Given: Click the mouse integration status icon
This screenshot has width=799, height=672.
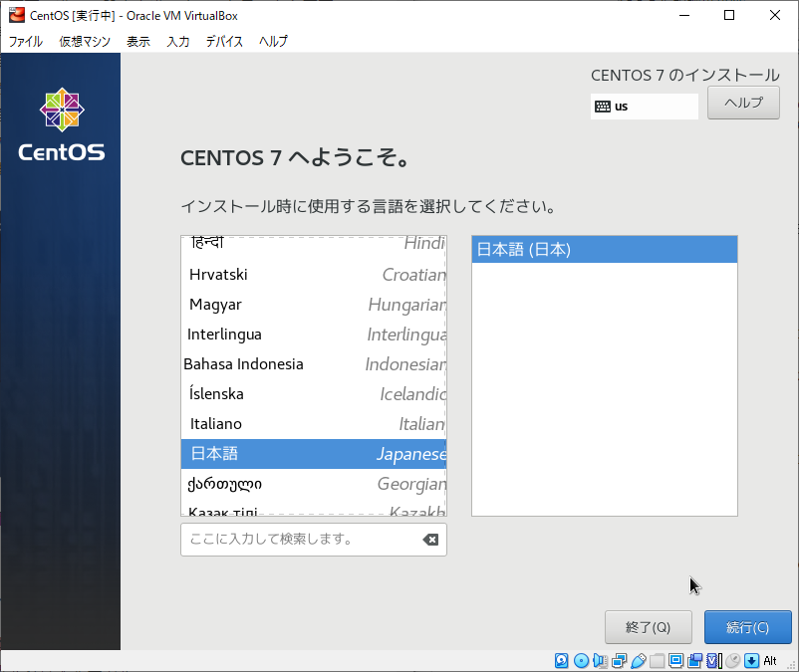Looking at the screenshot, I should coord(732,660).
